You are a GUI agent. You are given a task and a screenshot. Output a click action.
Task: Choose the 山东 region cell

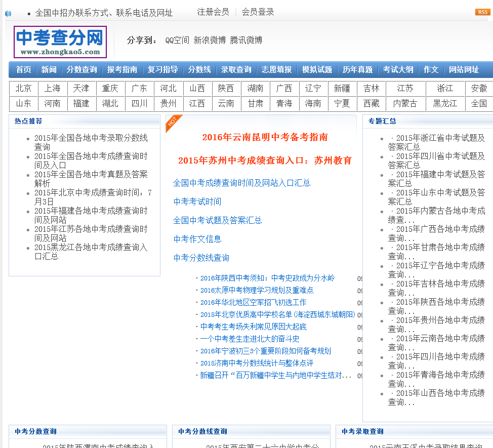24,103
